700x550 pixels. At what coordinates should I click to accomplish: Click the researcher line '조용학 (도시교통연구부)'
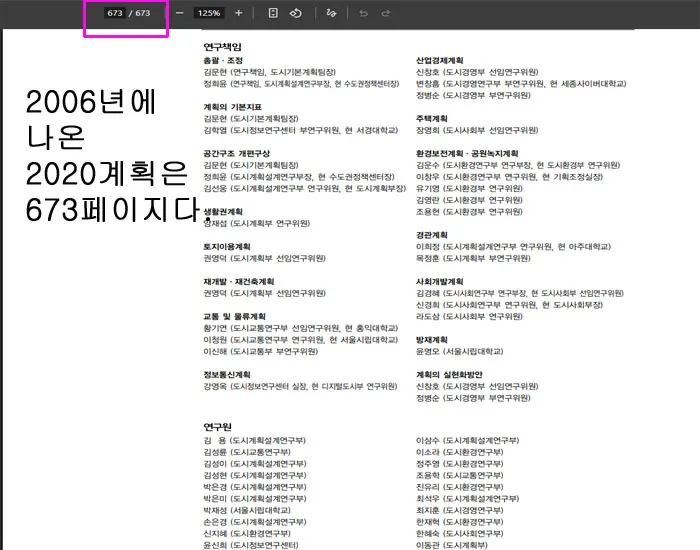pyautogui.click(x=459, y=475)
